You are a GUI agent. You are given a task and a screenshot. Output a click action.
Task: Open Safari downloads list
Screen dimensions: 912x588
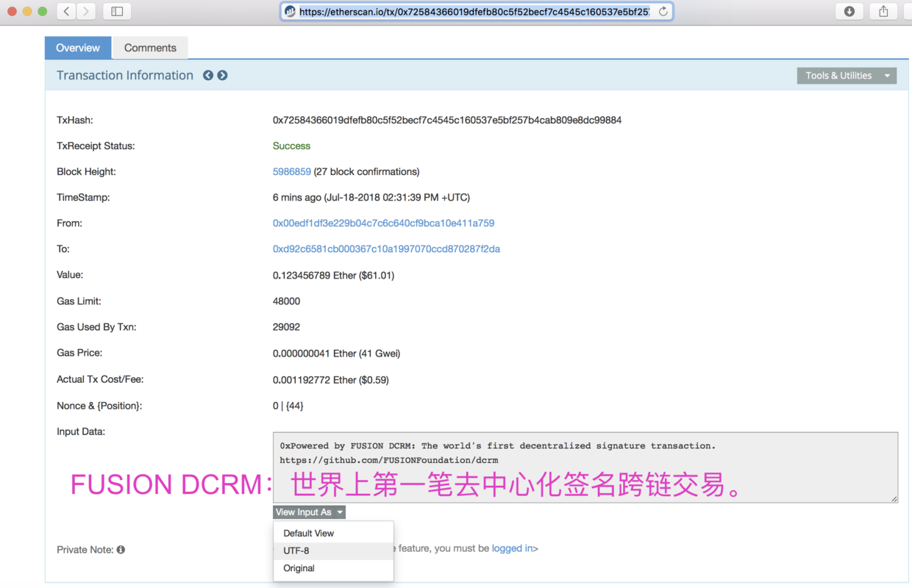click(849, 11)
